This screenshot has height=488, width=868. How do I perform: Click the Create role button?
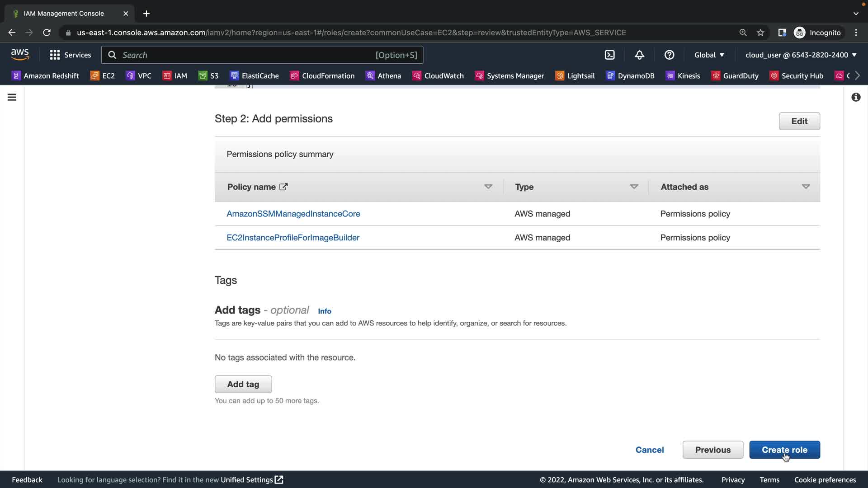784,450
